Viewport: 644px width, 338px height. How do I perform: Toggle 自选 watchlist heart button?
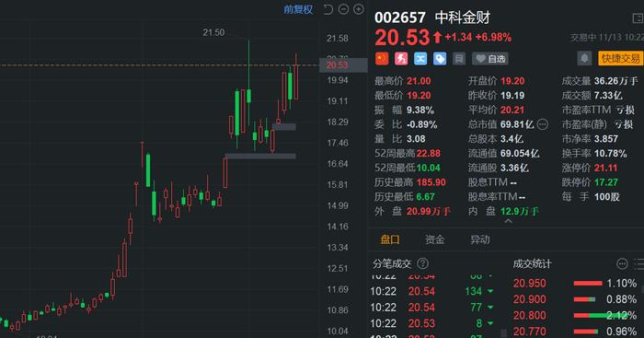tap(490, 59)
